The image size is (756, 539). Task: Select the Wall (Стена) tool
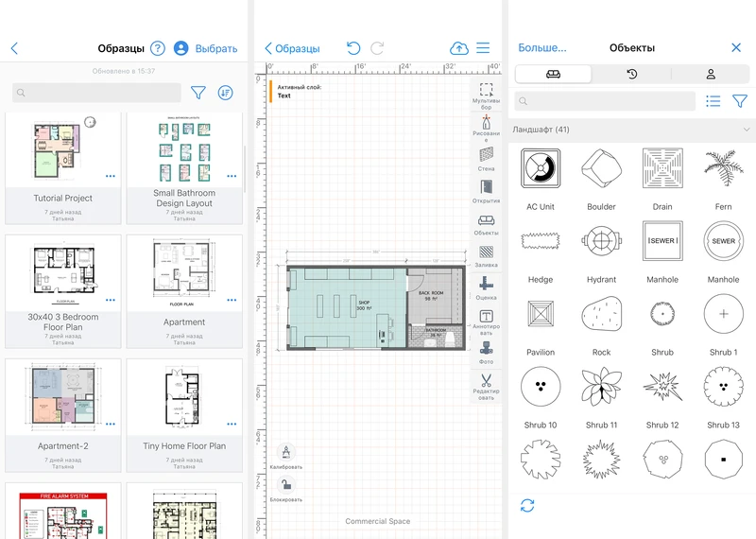click(486, 155)
